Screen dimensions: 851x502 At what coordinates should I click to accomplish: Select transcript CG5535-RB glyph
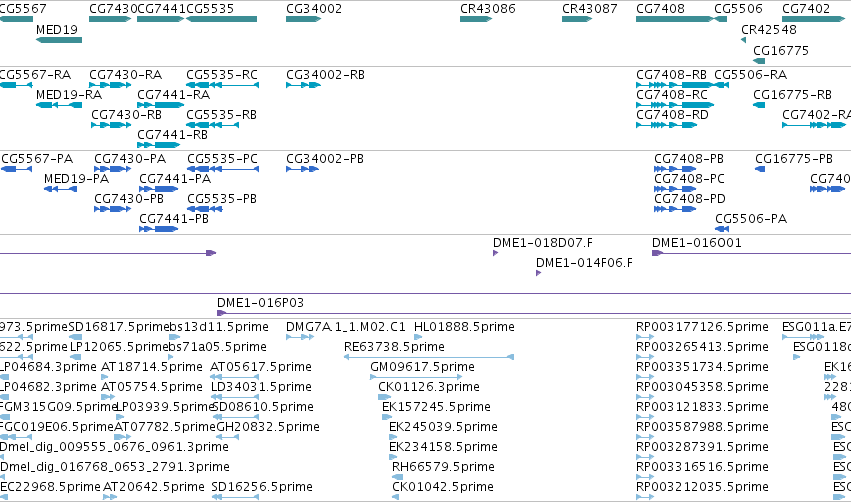pyautogui.click(x=213, y=125)
